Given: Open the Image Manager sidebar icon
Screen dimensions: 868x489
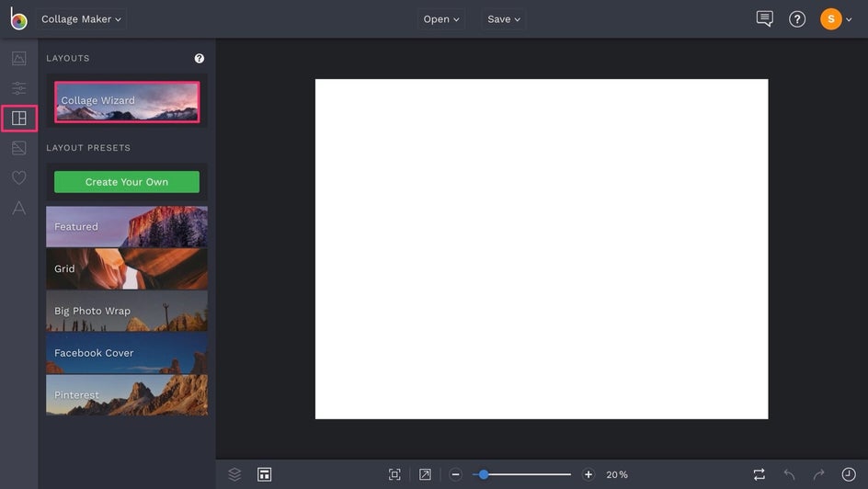Looking at the screenshot, I should pyautogui.click(x=18, y=58).
